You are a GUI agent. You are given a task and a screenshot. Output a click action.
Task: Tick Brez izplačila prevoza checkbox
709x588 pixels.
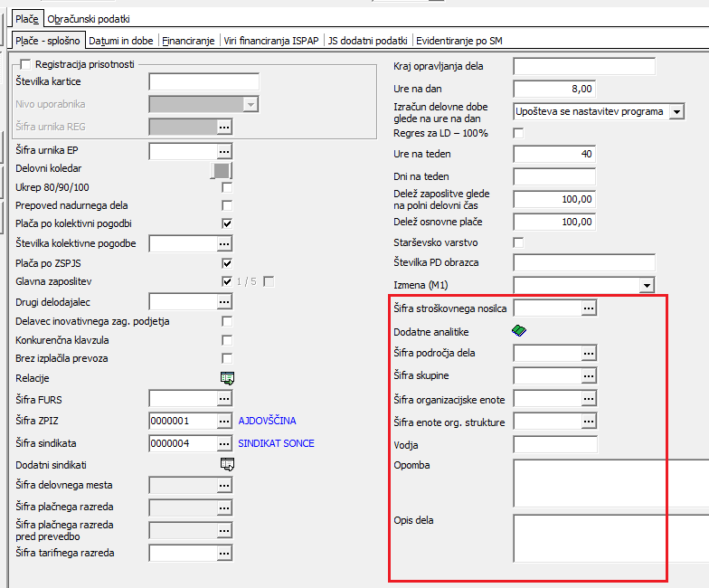click(x=227, y=358)
